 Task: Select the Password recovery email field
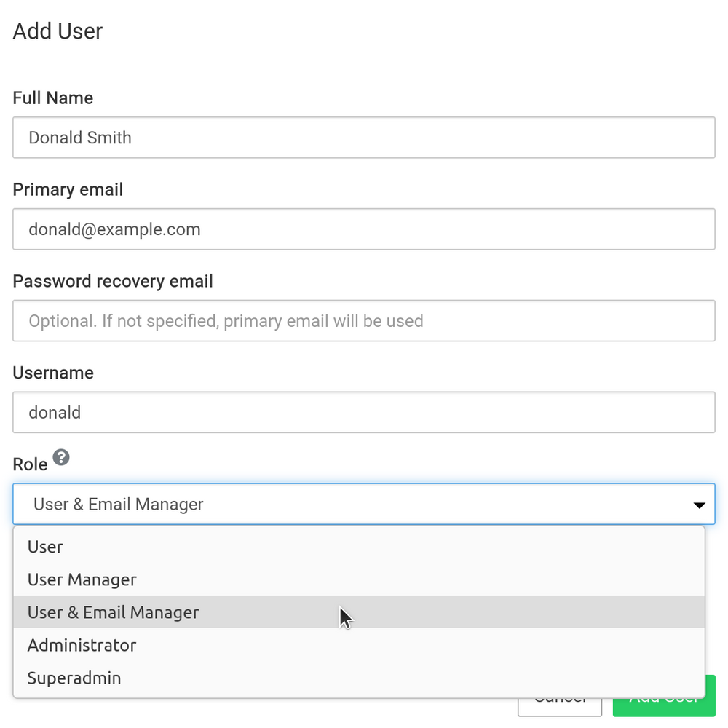364,321
